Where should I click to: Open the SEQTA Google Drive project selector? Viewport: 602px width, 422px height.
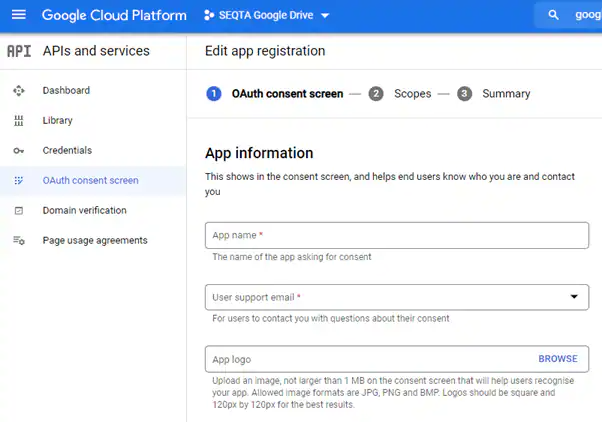(266, 15)
